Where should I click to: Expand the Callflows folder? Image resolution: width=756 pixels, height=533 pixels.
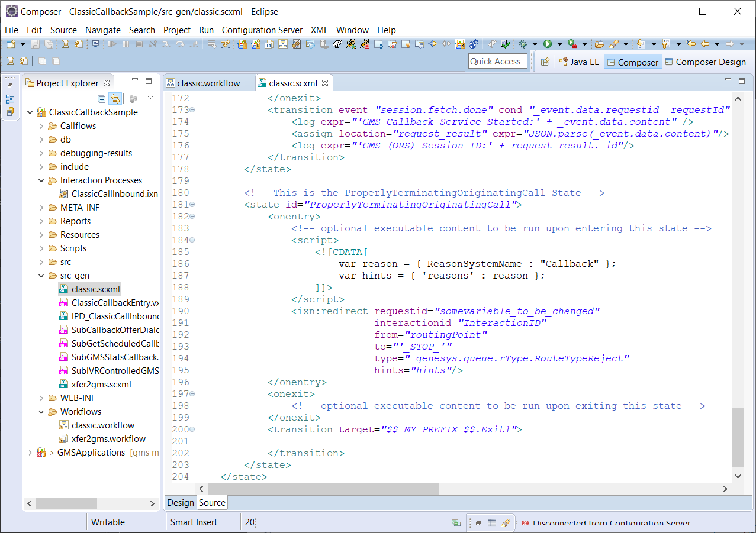point(41,126)
